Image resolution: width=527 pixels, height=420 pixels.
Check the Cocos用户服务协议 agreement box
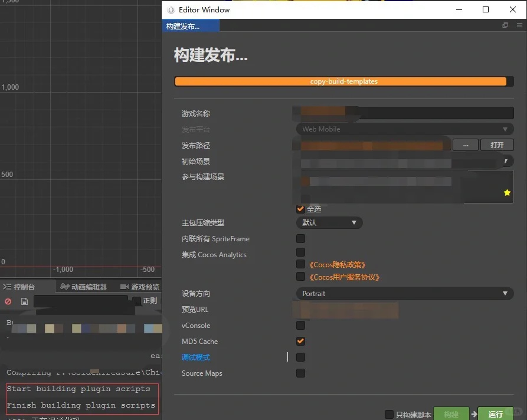click(x=300, y=277)
